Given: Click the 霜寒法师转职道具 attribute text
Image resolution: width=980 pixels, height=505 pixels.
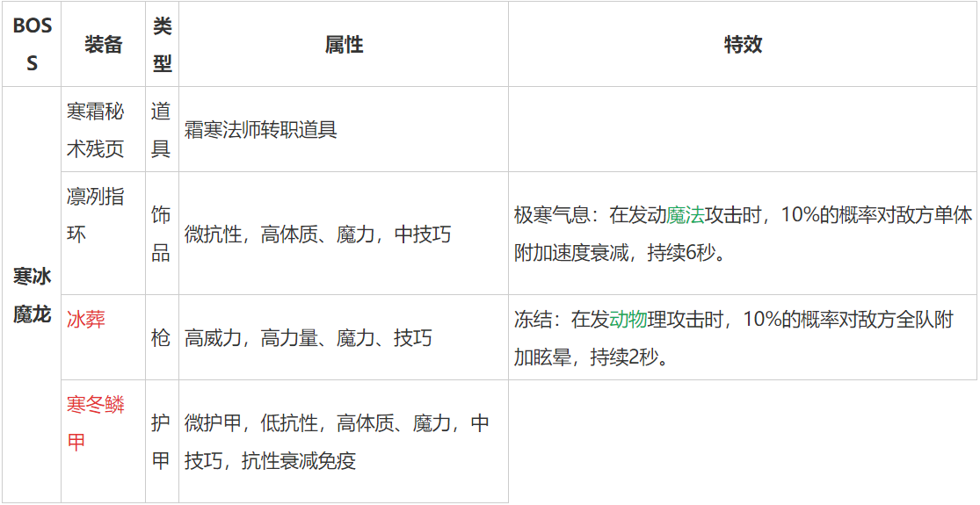Looking at the screenshot, I should (x=261, y=130).
